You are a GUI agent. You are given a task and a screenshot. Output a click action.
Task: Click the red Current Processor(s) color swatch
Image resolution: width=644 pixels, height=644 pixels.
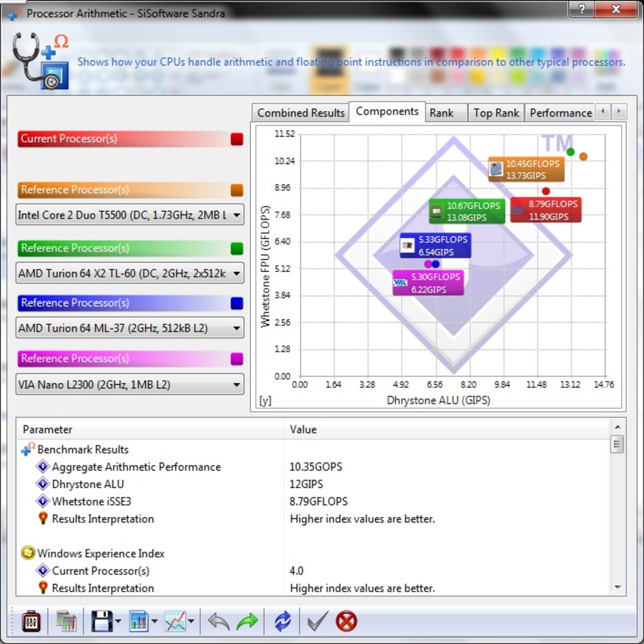pyautogui.click(x=237, y=139)
